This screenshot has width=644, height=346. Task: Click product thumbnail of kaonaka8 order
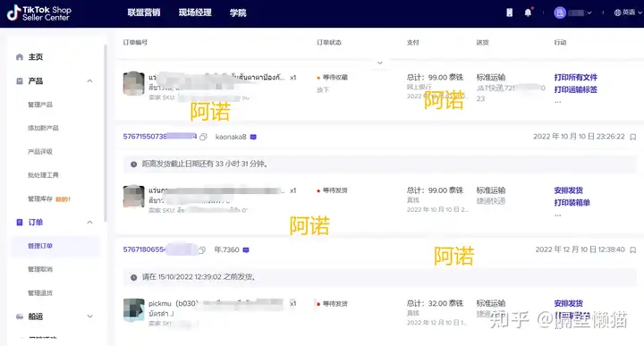(133, 196)
